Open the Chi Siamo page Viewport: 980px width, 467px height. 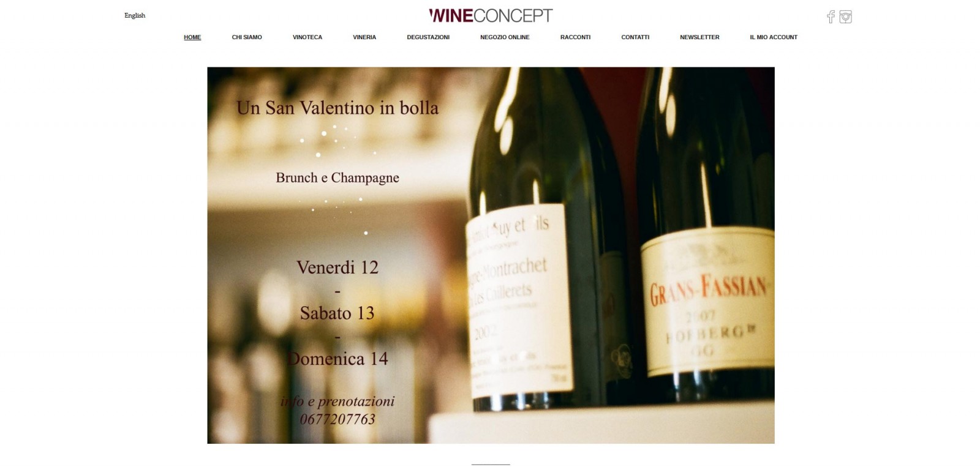[247, 37]
